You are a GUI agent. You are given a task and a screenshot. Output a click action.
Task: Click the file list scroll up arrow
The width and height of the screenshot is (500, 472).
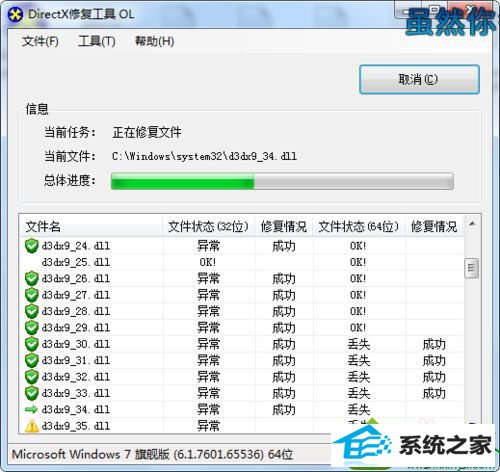pyautogui.click(x=472, y=224)
